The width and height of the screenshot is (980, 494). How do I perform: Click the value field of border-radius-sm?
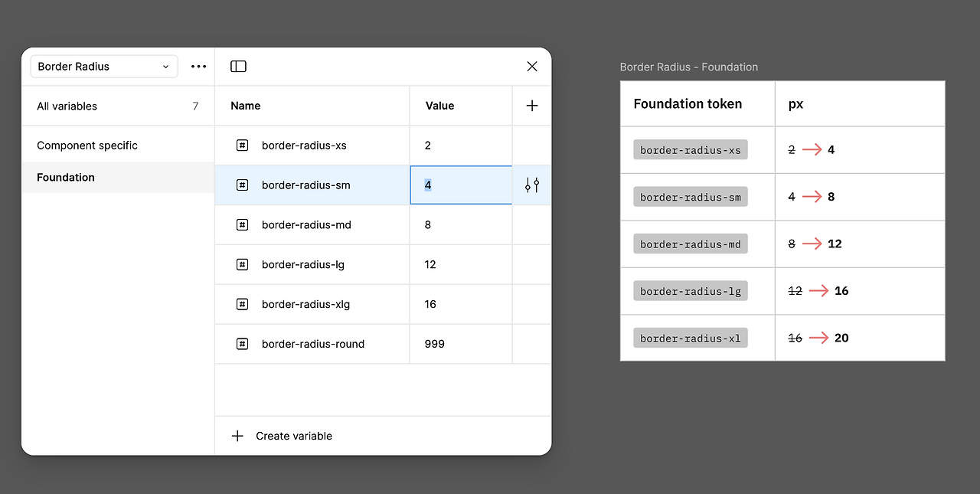pos(460,185)
